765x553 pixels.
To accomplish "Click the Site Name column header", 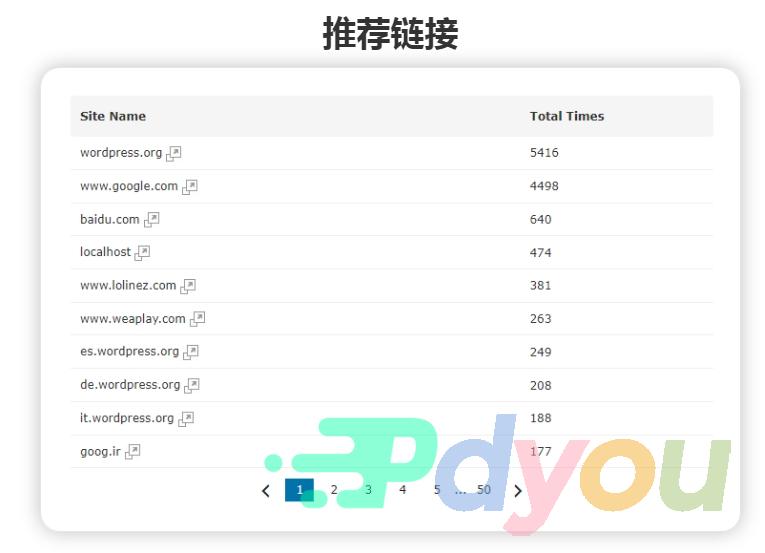I will click(113, 116).
